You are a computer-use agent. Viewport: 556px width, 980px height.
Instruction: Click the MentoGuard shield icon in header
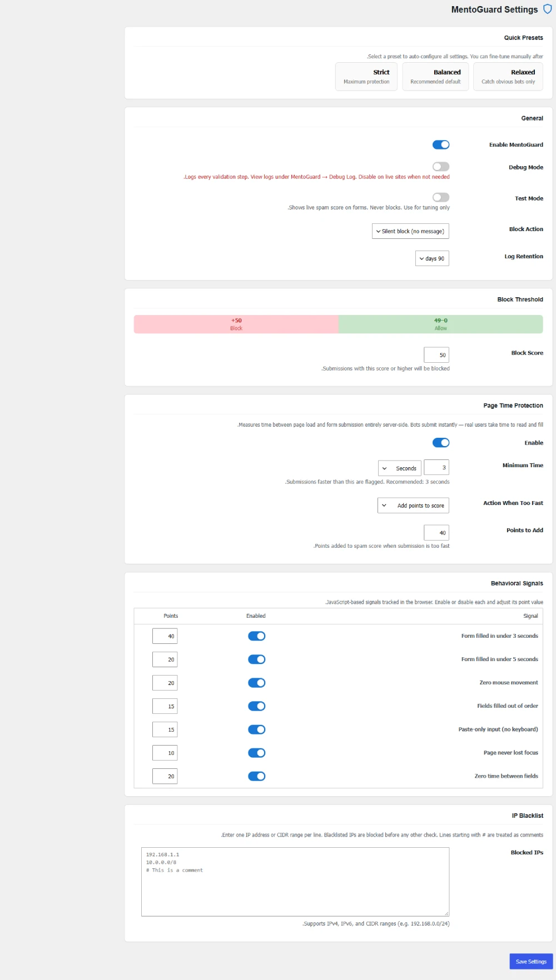pos(547,9)
